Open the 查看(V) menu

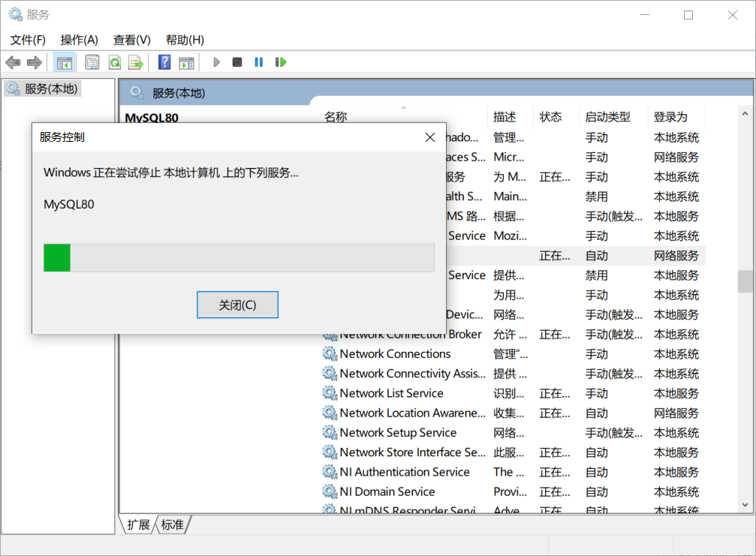point(131,40)
